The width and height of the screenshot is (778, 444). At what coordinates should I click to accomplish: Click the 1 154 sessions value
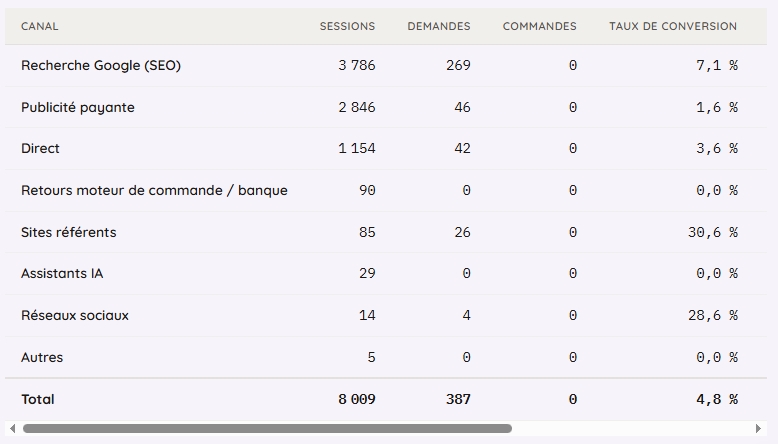click(x=357, y=148)
